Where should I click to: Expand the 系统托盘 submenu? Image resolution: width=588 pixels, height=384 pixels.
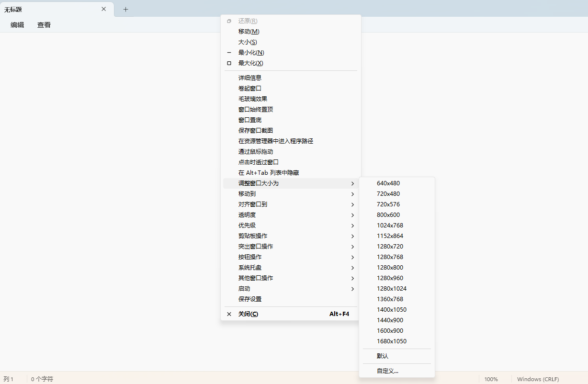(291, 267)
